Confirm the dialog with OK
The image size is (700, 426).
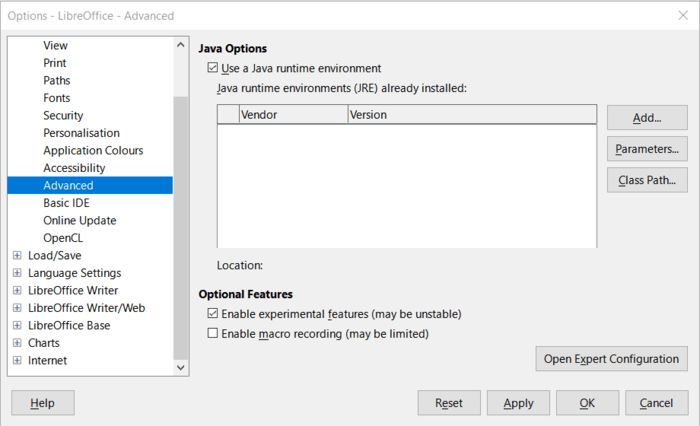pos(587,403)
